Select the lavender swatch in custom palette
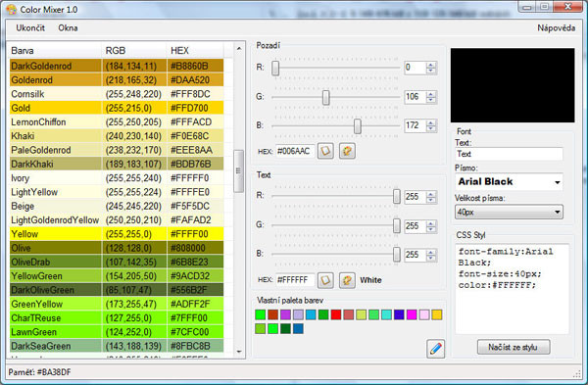Image resolution: width=588 pixels, height=385 pixels. [298, 314]
